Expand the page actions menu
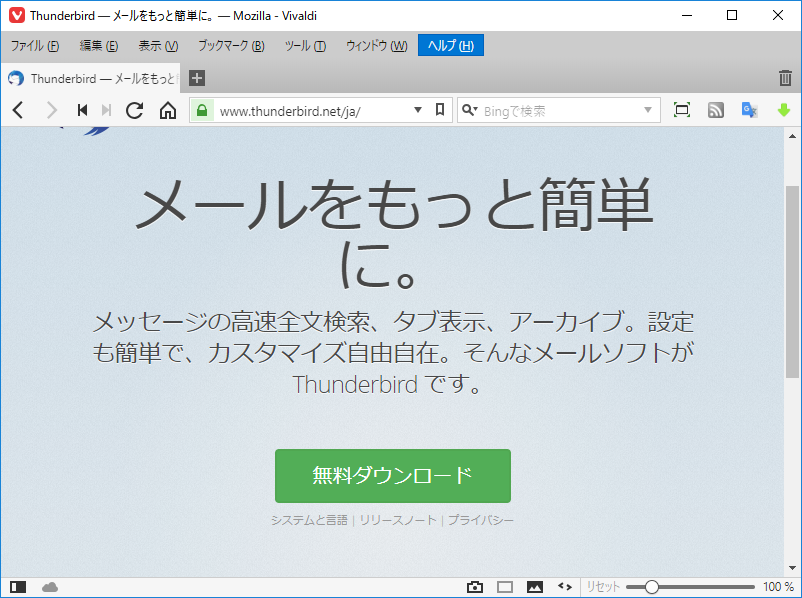Screen dimensions: 802x598 pyautogui.click(x=565, y=587)
